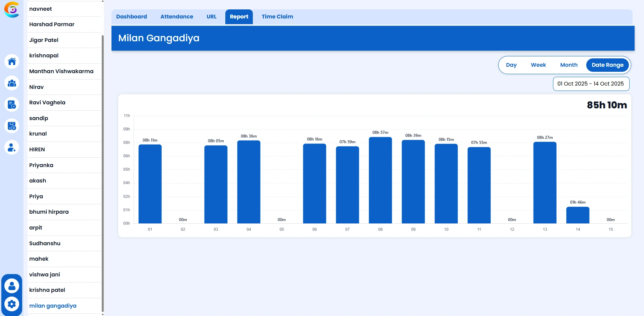
Task: Select the Date Range view option
Action: [607, 65]
